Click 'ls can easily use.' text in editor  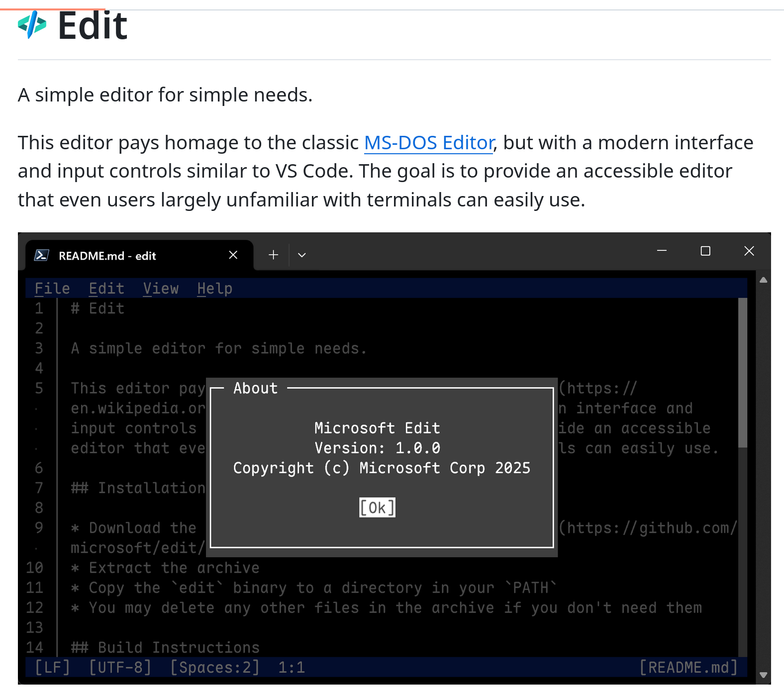[x=639, y=448]
